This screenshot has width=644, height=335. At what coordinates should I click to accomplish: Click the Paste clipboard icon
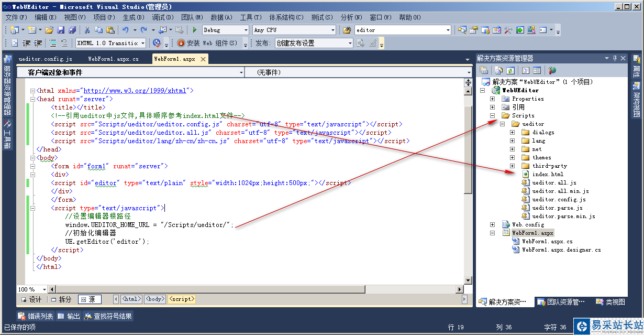pos(110,30)
